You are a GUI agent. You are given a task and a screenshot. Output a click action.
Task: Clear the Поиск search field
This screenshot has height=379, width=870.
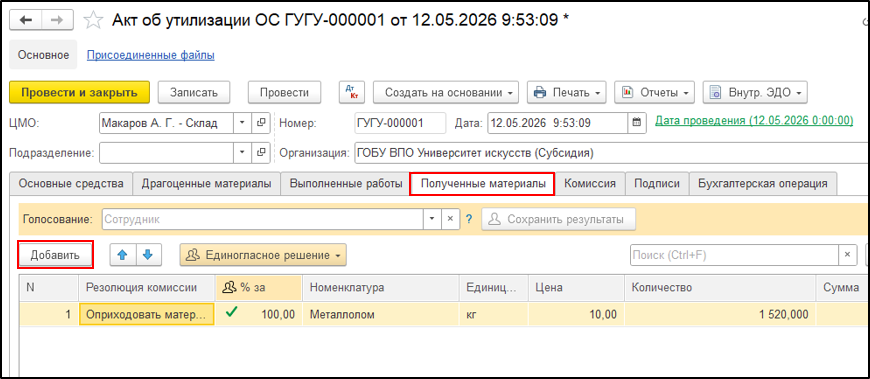coord(847,255)
